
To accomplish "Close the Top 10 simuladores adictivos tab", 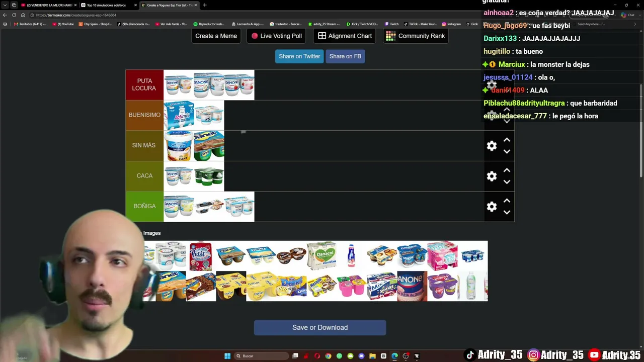I will pyautogui.click(x=135, y=5).
